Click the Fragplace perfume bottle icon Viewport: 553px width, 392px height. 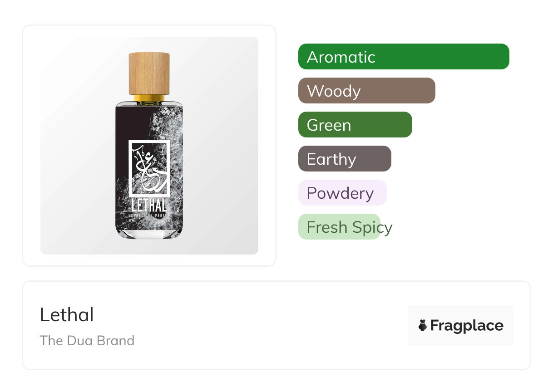pyautogui.click(x=423, y=325)
